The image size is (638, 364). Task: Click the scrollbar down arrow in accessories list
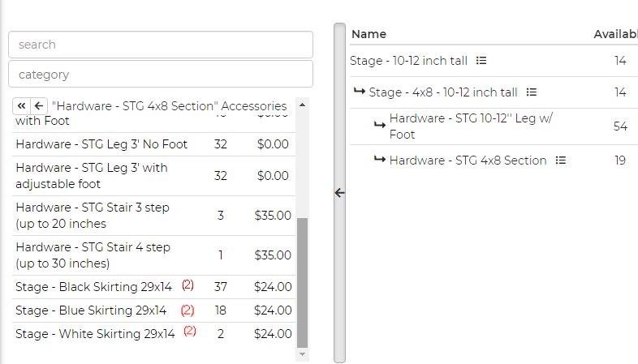tap(303, 354)
